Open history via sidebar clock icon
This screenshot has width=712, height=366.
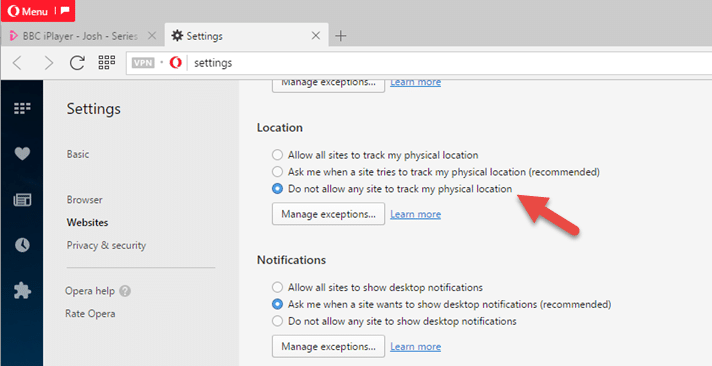point(22,245)
